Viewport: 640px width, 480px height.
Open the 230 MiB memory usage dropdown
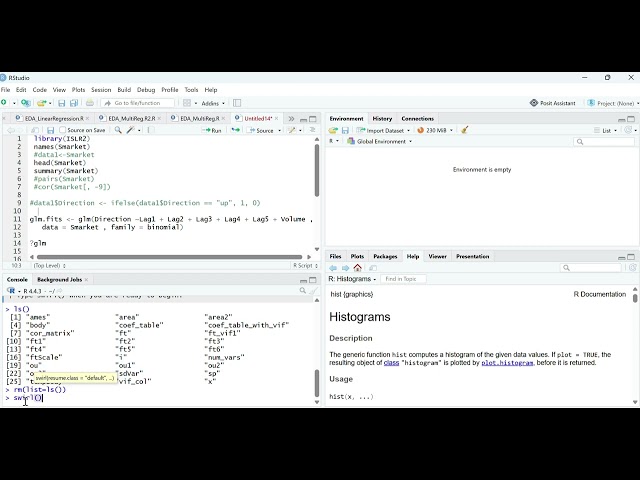435,130
